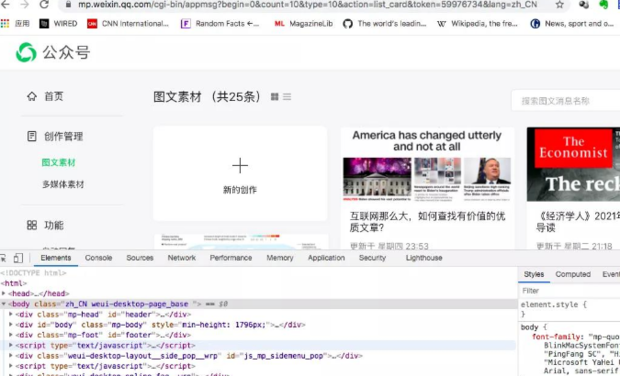This screenshot has width=620, height=376.
Task: Select the html tag line
Action: 14,283
